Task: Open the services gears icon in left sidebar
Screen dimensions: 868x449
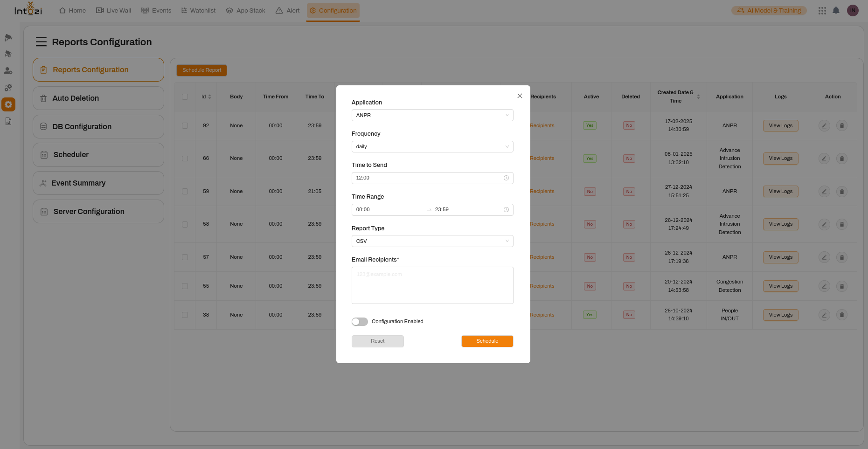Action: point(8,87)
